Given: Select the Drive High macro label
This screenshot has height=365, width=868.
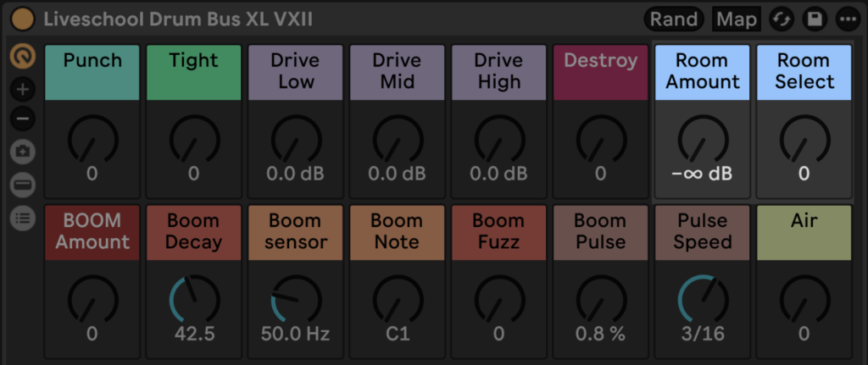Looking at the screenshot, I should (x=499, y=73).
